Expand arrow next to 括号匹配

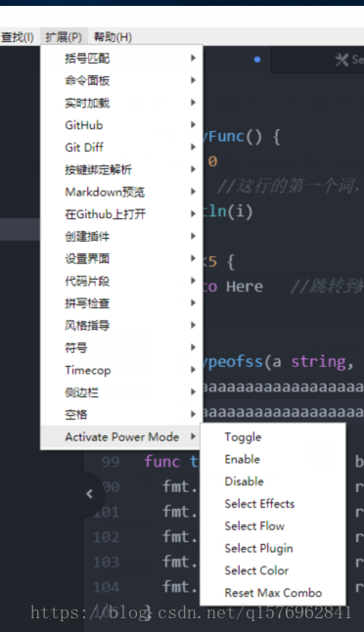pos(193,58)
